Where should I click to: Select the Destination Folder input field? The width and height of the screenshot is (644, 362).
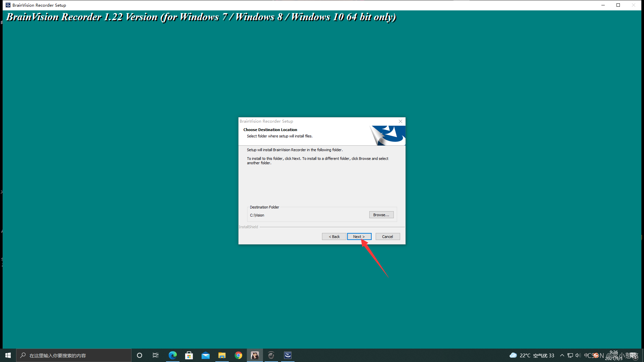coord(306,215)
